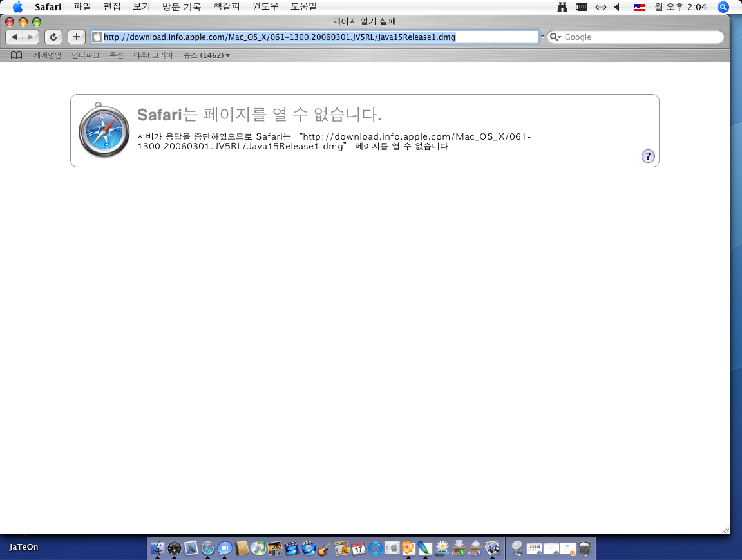Viewport: 742px width, 560px height.
Task: Open Finder from the Dock
Action: [158, 548]
